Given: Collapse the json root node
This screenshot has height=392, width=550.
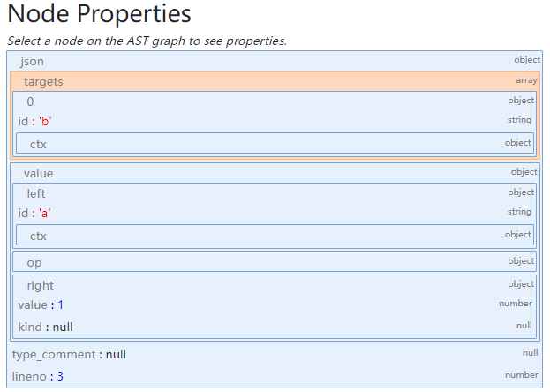Looking at the screenshot, I should pyautogui.click(x=32, y=61).
